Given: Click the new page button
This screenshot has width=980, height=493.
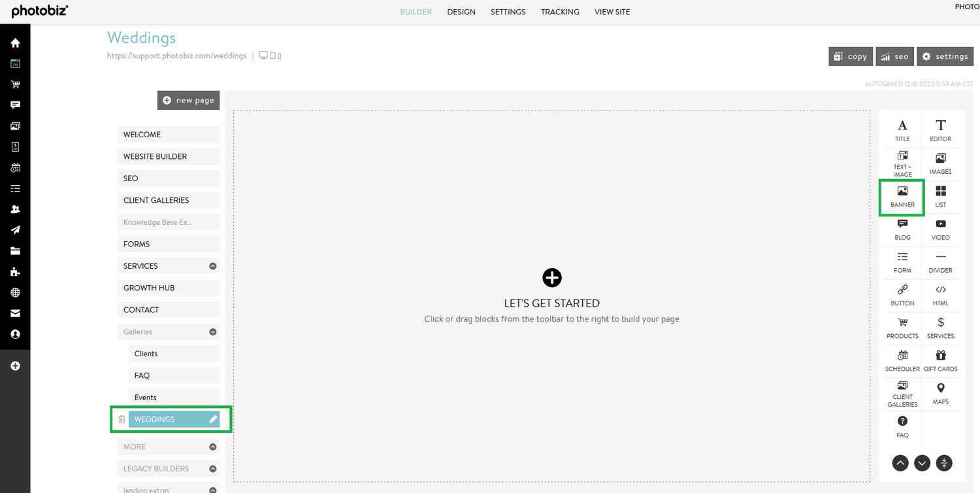Looking at the screenshot, I should 188,99.
